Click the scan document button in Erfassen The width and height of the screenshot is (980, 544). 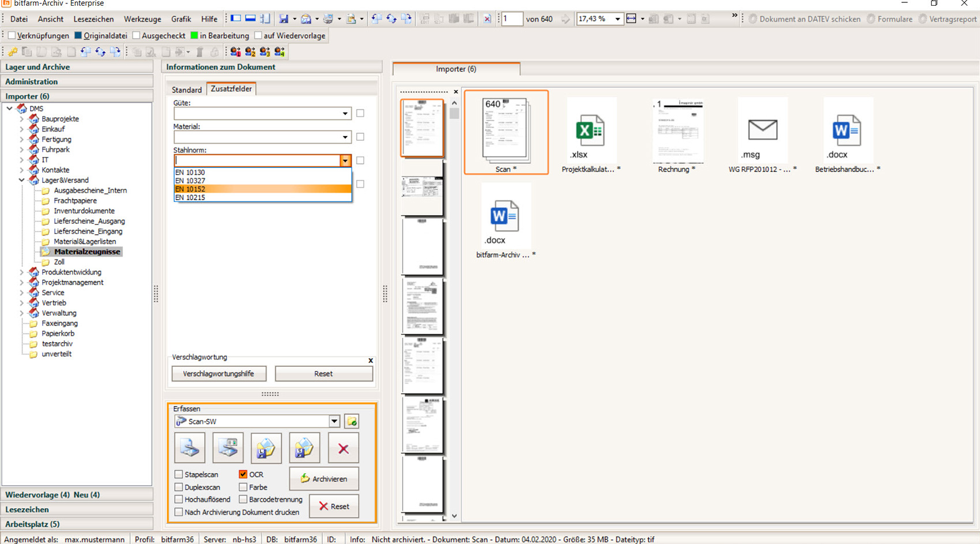[x=190, y=448]
